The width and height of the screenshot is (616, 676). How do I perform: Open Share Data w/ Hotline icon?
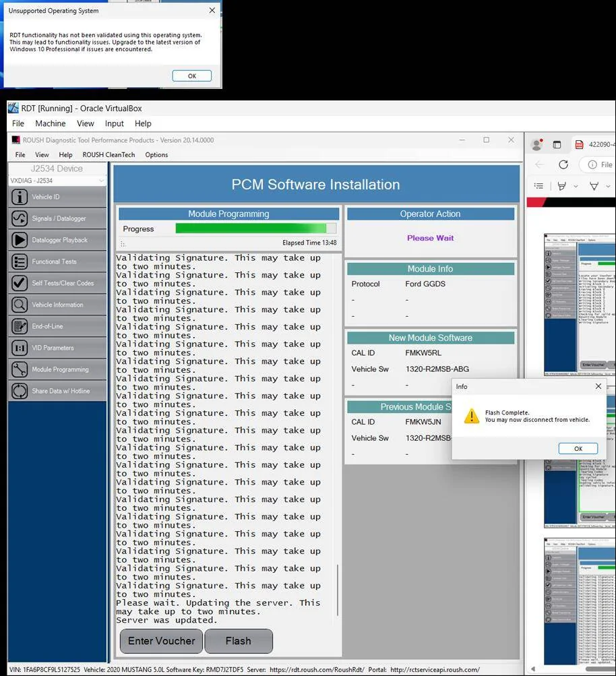pyautogui.click(x=20, y=391)
